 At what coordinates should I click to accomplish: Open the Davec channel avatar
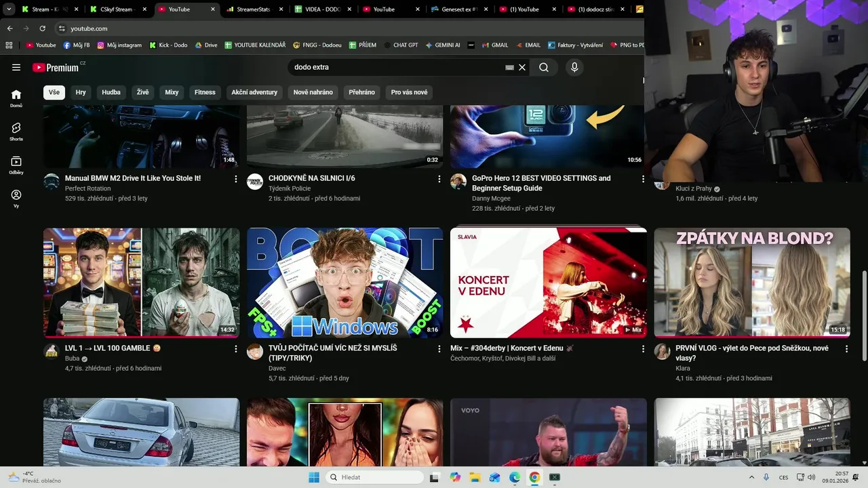tap(255, 351)
